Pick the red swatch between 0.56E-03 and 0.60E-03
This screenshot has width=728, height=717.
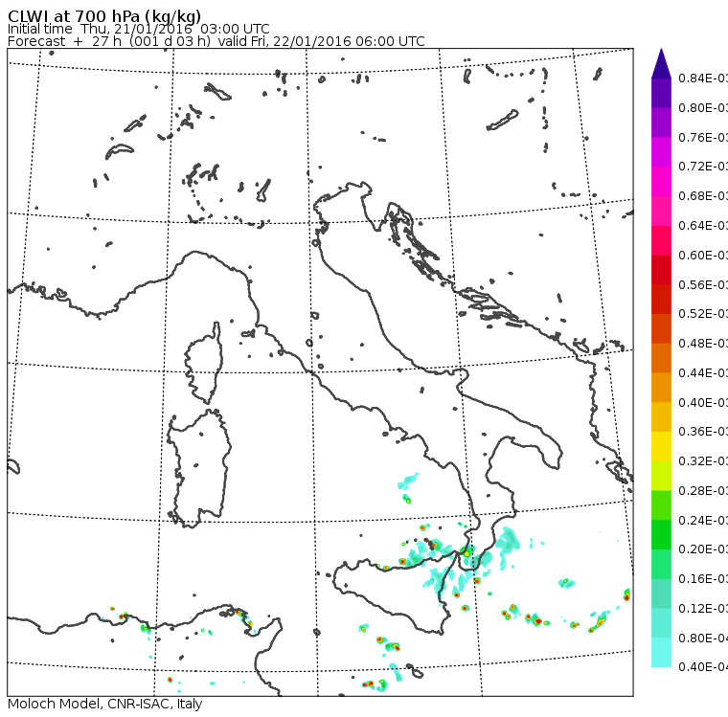click(661, 269)
